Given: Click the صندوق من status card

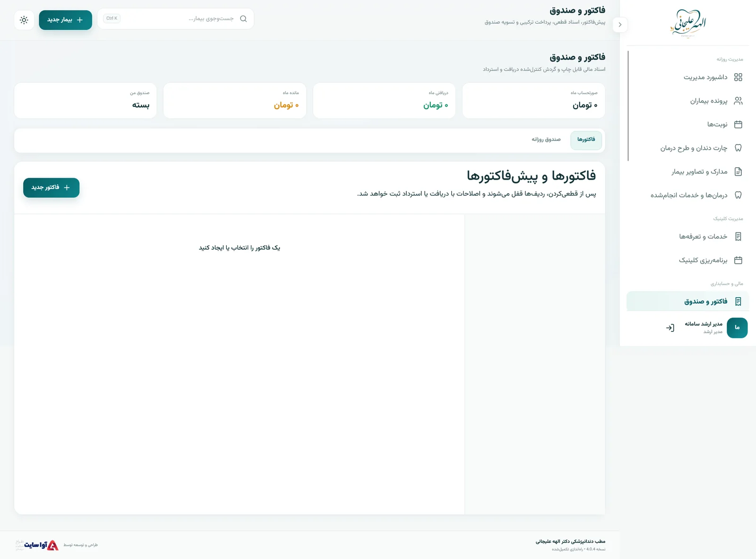Looking at the screenshot, I should [86, 100].
